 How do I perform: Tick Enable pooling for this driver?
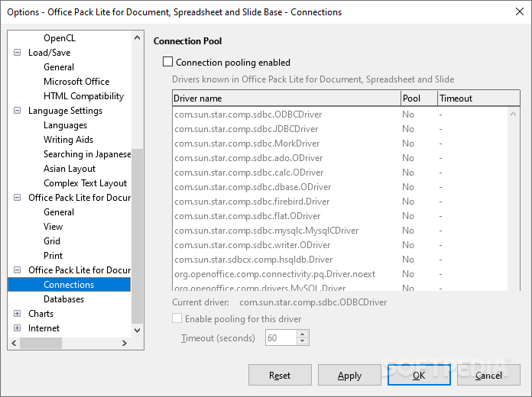pos(177,318)
